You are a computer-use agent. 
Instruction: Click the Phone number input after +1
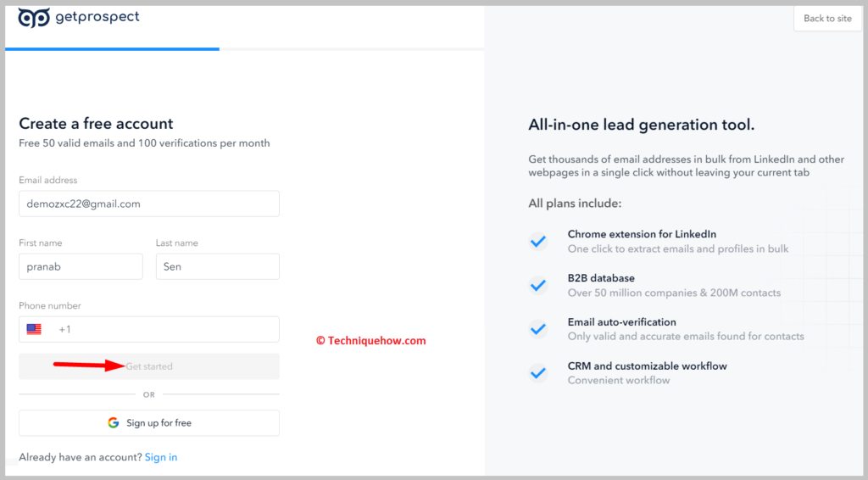tap(171, 329)
